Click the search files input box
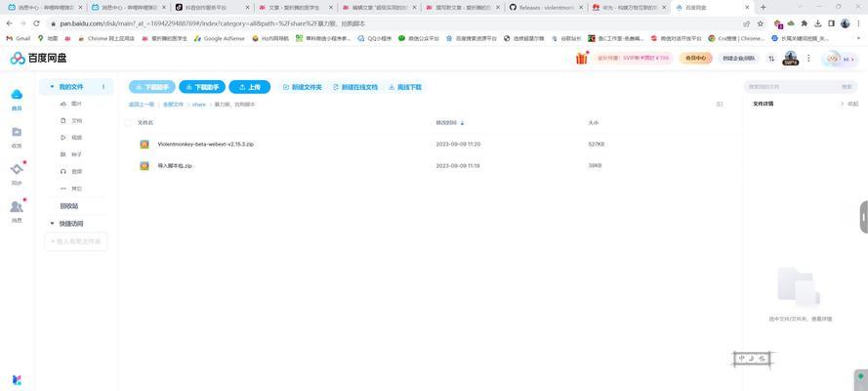 click(x=791, y=87)
